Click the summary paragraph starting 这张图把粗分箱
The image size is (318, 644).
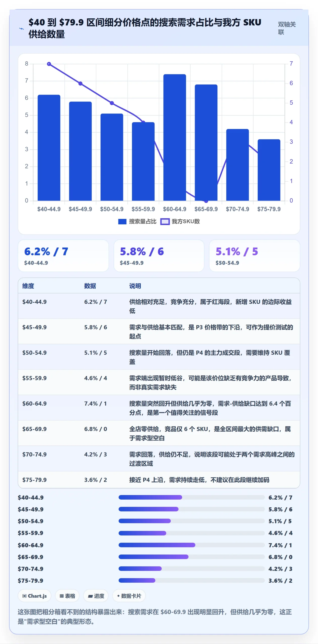click(155, 617)
